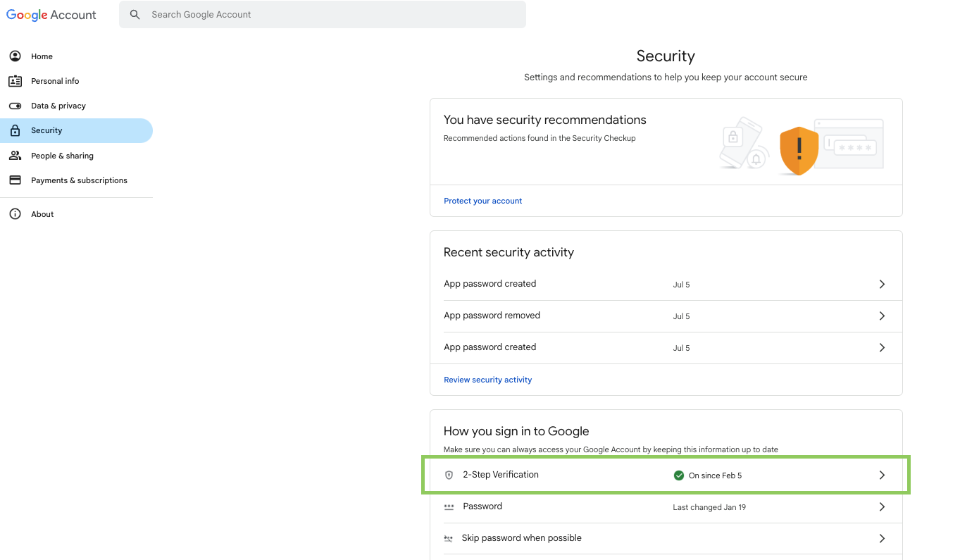The width and height of the screenshot is (960, 560).
Task: Open Personal info in the sidebar
Action: pos(76,81)
